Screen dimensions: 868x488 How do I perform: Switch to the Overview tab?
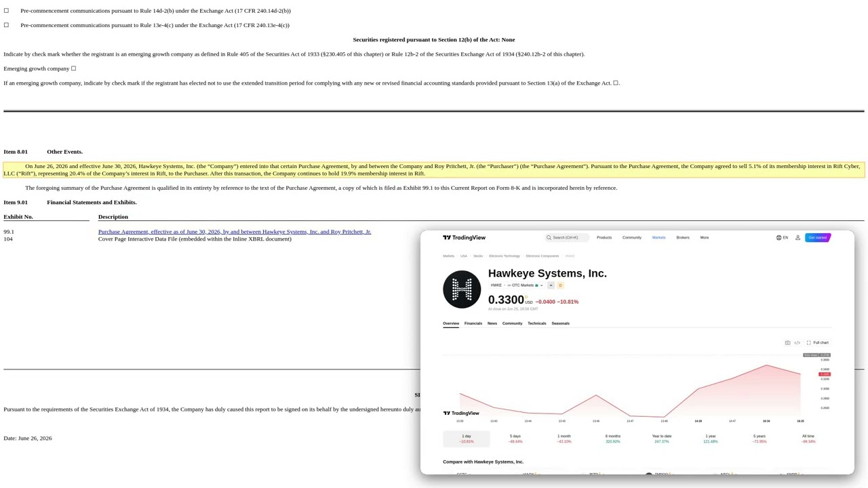pyautogui.click(x=451, y=323)
